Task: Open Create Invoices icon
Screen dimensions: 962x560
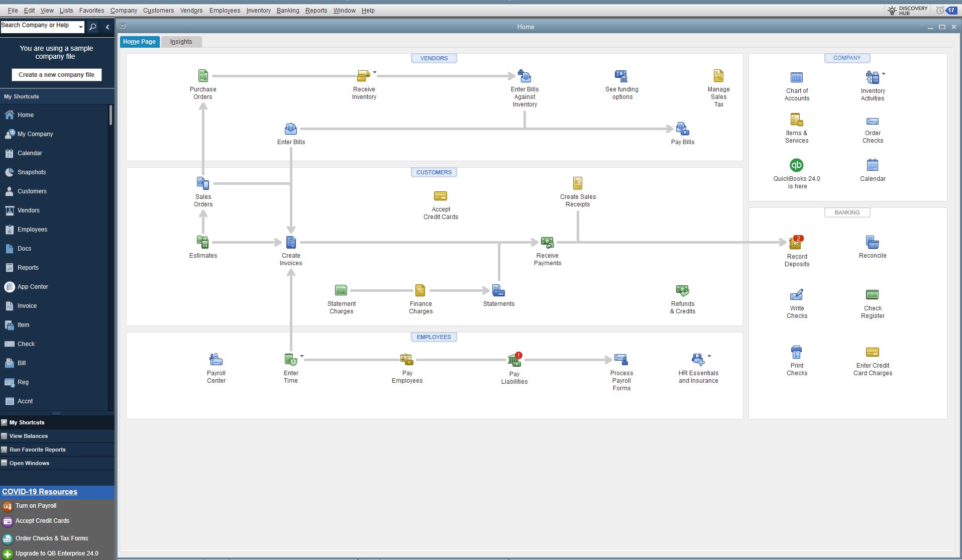Action: coord(291,242)
